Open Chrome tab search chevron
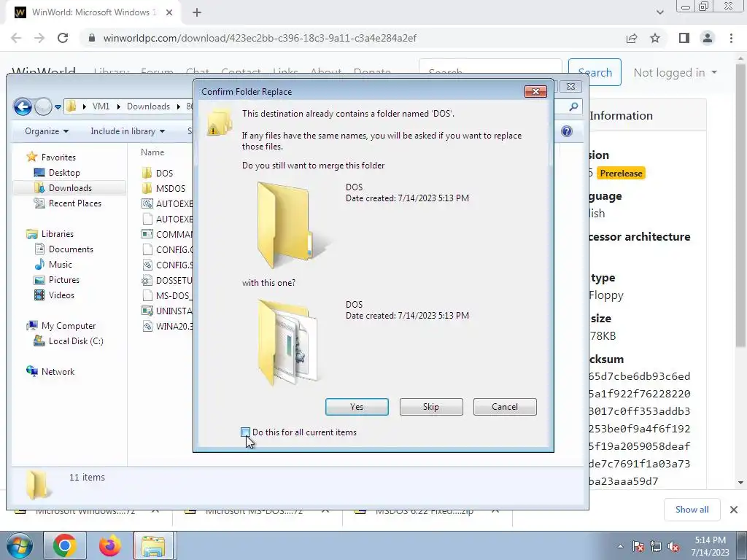Viewport: 747px width, 560px height. (x=659, y=12)
